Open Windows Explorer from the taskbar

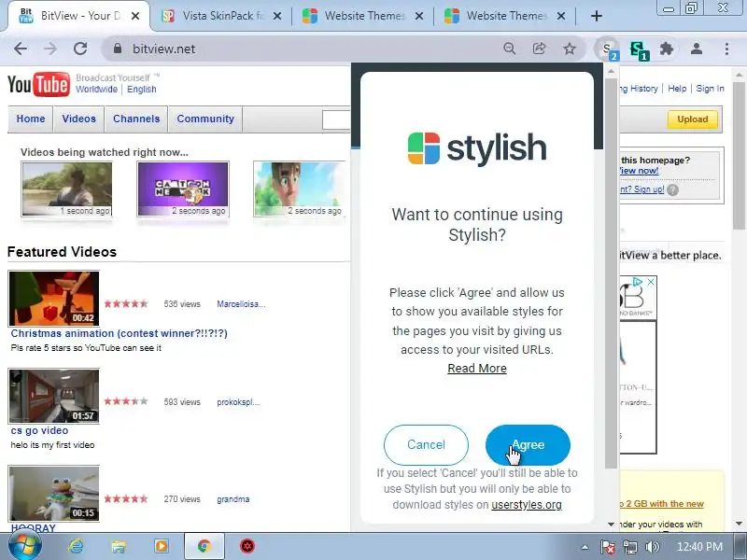point(119,546)
